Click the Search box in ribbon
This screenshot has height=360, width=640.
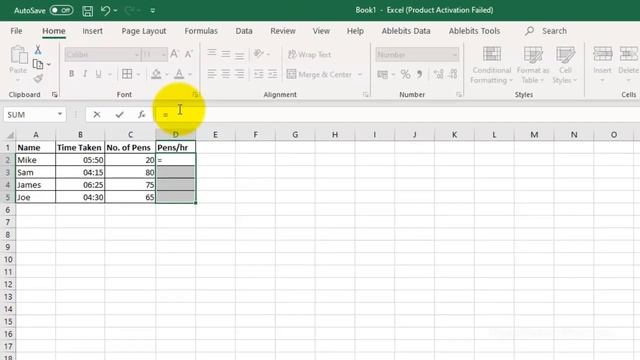tap(546, 31)
